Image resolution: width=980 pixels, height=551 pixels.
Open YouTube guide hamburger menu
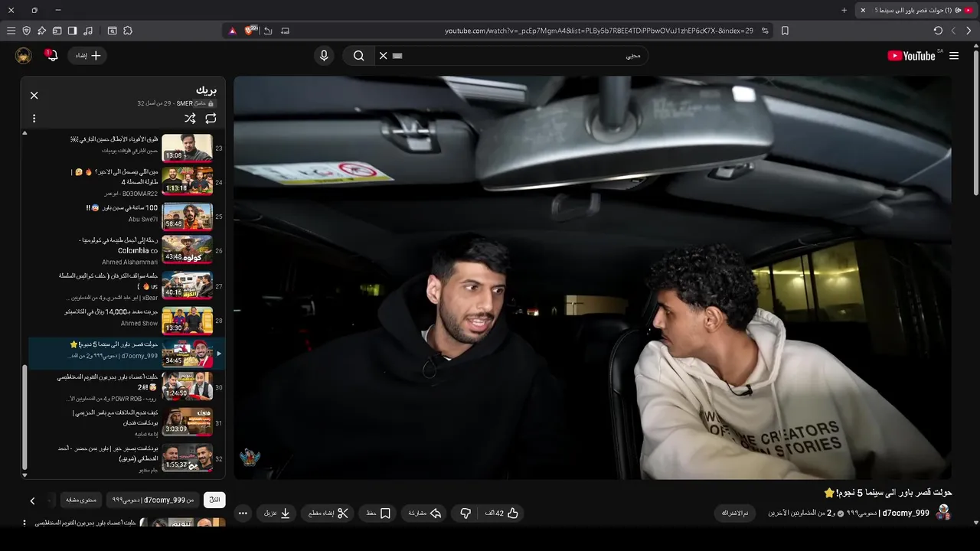[x=954, y=56]
